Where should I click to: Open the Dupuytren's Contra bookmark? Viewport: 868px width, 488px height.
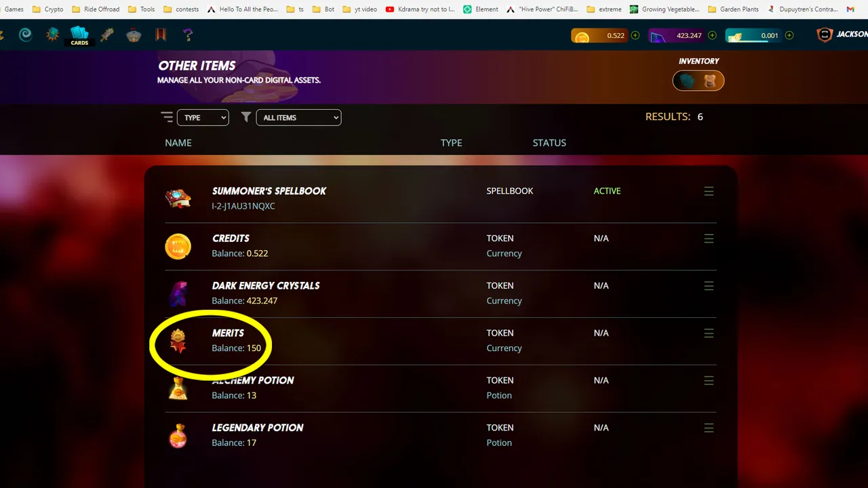click(802, 9)
